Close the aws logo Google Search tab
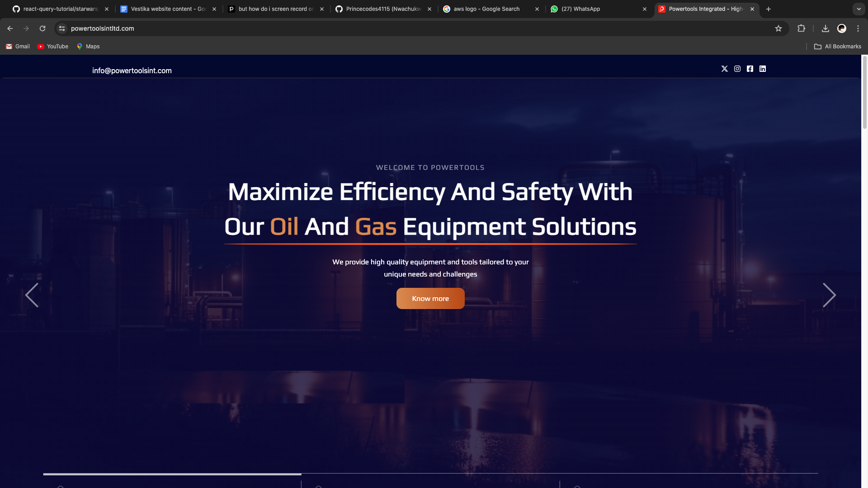The height and width of the screenshot is (488, 868). 537,9
